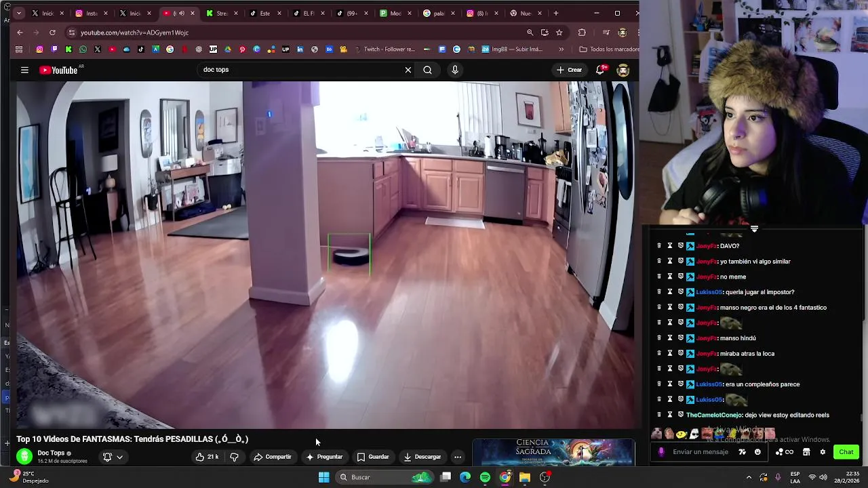
Task: Open Spotify from the taskbar
Action: pos(485,477)
